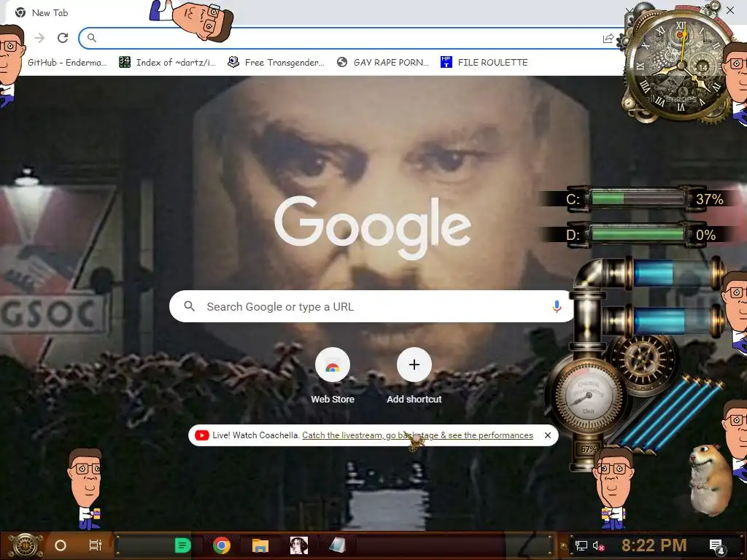Open Task View on taskbar
Screen dimensions: 747x560
coord(96,545)
